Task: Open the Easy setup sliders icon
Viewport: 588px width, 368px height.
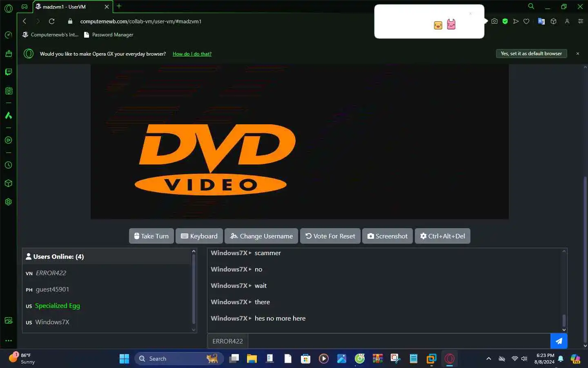Action: tap(580, 21)
